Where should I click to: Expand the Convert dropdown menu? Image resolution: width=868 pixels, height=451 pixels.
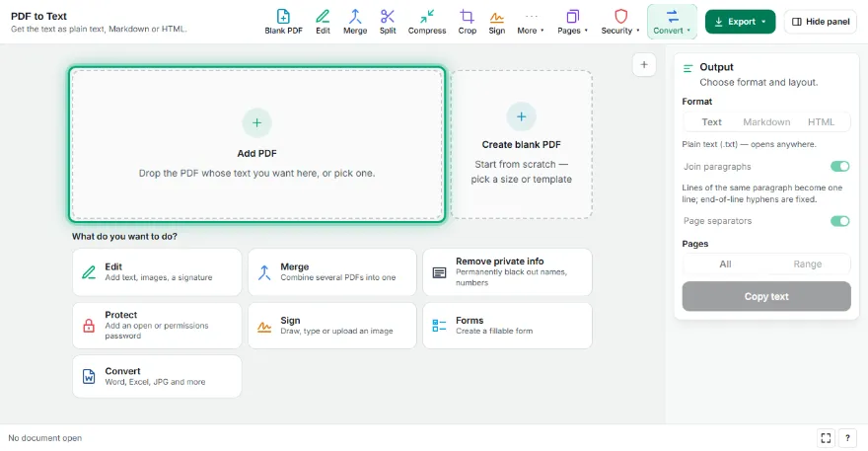click(x=672, y=22)
